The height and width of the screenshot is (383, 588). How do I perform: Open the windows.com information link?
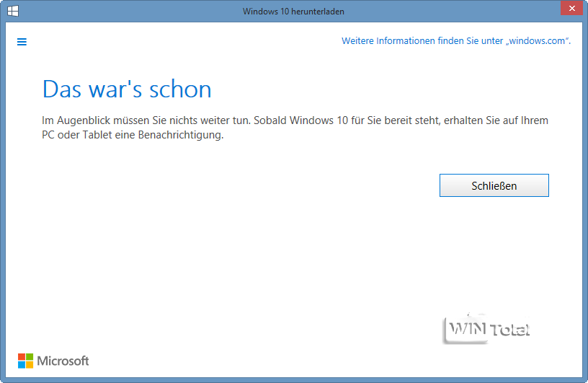455,40
